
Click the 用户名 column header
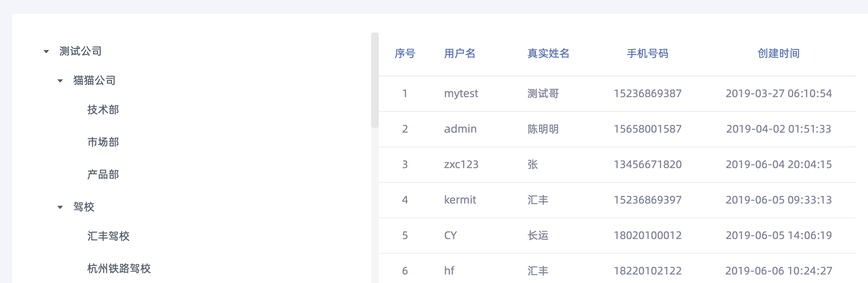click(460, 54)
